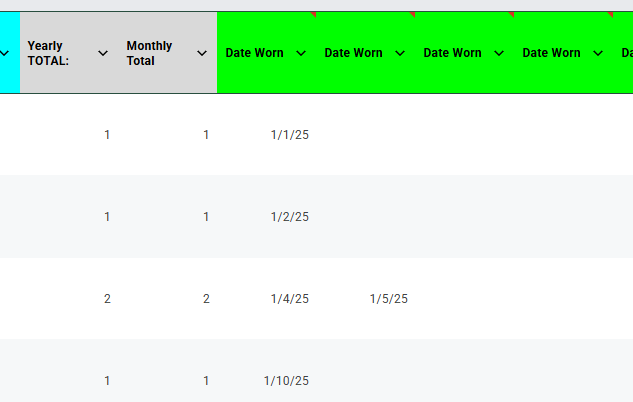Click red note marker on second Date Worn header

tap(411, 15)
